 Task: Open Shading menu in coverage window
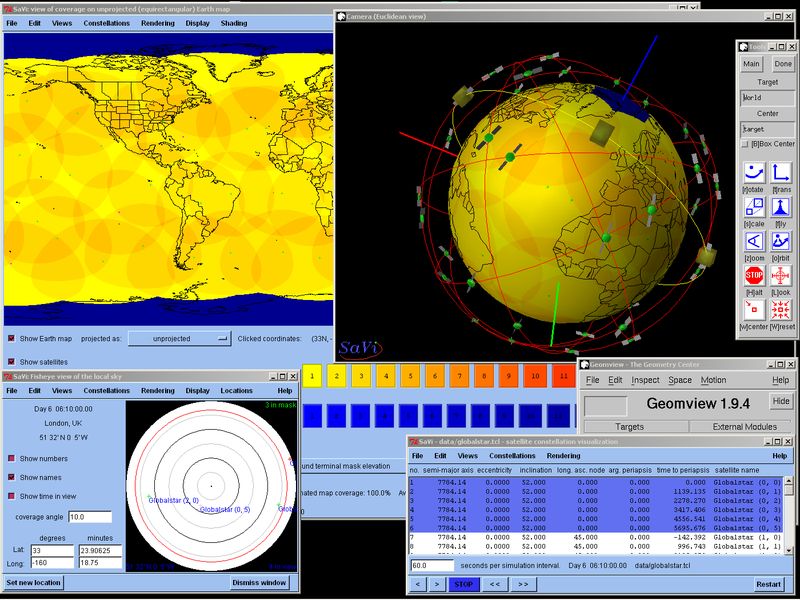tap(234, 23)
